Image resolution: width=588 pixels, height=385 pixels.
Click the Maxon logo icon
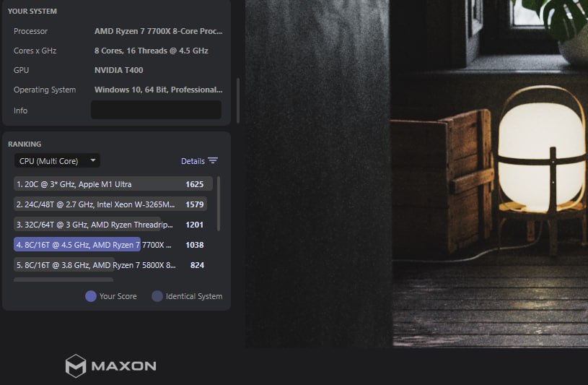pyautogui.click(x=75, y=365)
